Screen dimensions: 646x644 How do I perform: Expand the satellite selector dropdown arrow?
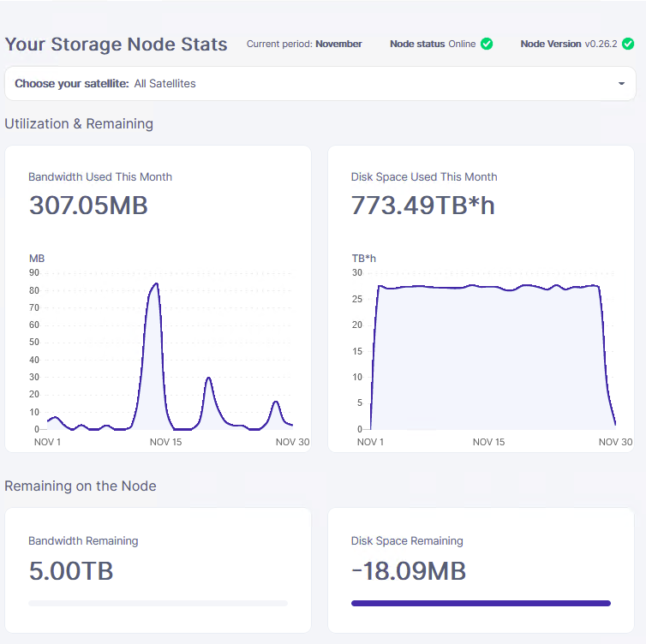tap(621, 84)
